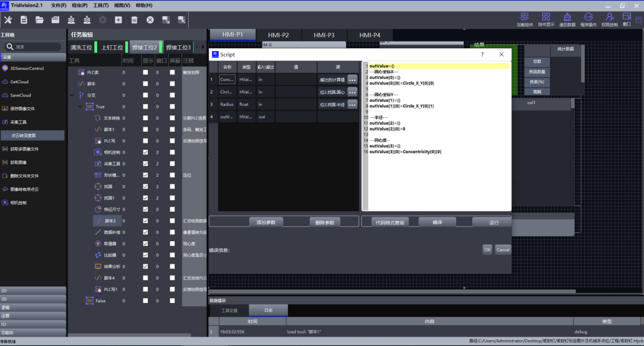Click the 清空数据 broom icon
This screenshot has height=346, width=644.
click(x=567, y=17)
